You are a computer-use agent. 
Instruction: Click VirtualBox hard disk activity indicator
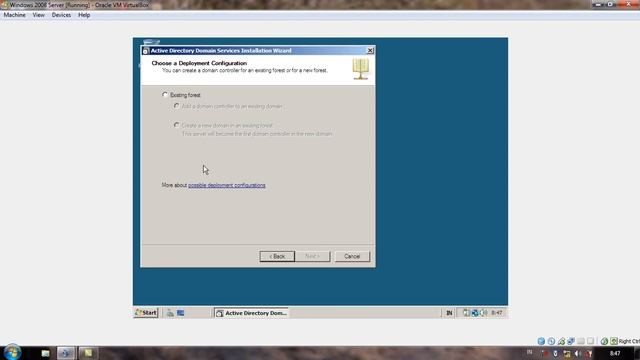pos(541,341)
